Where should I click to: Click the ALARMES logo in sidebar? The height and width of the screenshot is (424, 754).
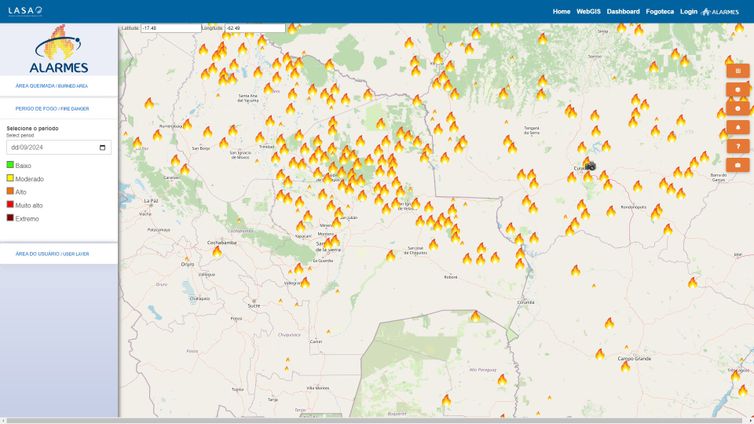coord(60,54)
